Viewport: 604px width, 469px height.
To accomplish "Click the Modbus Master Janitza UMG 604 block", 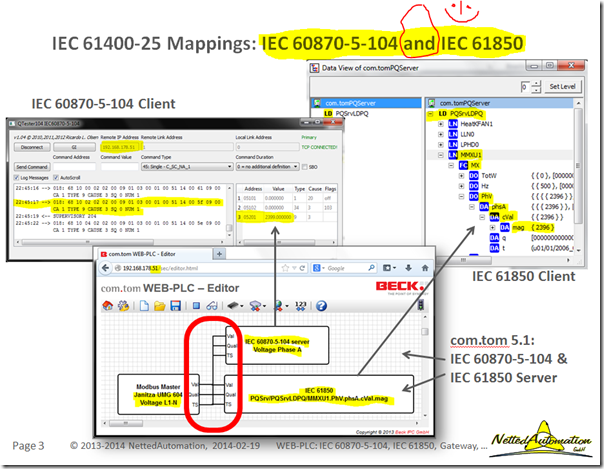I will point(158,394).
